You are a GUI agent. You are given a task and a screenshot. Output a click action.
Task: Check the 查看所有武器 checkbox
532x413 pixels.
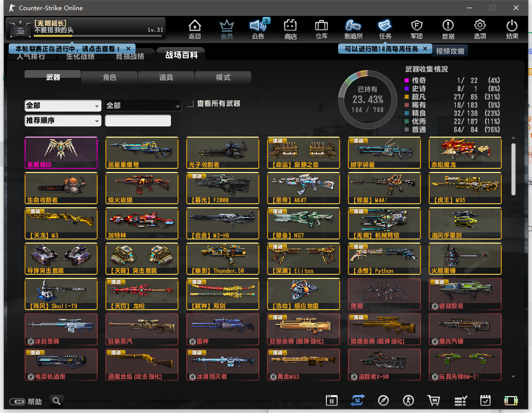(x=190, y=103)
